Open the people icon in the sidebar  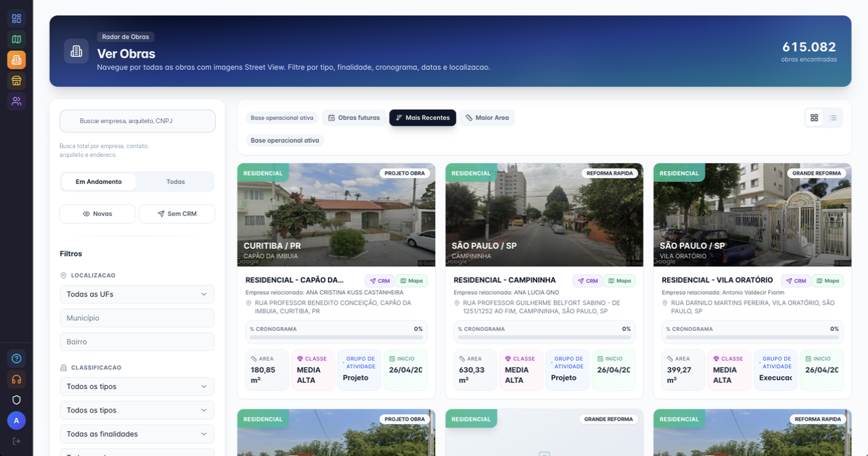coord(16,101)
